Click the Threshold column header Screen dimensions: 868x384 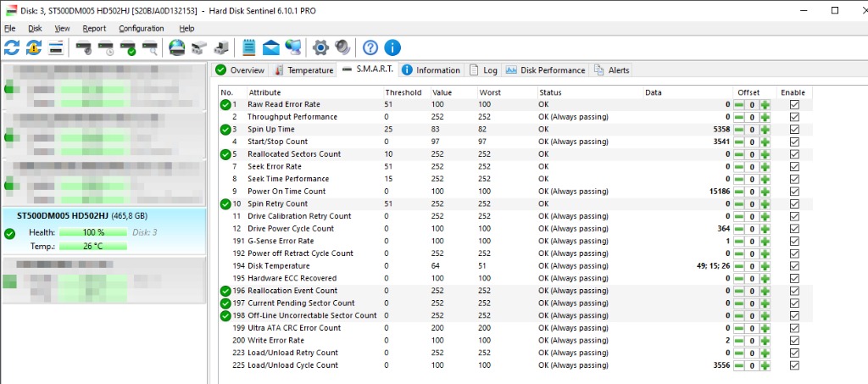coord(407,92)
